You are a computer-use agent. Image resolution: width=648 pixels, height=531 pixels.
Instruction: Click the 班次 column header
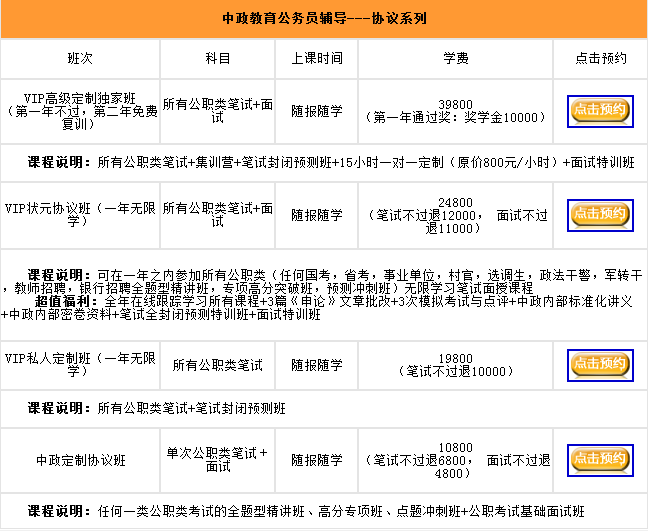[80, 58]
